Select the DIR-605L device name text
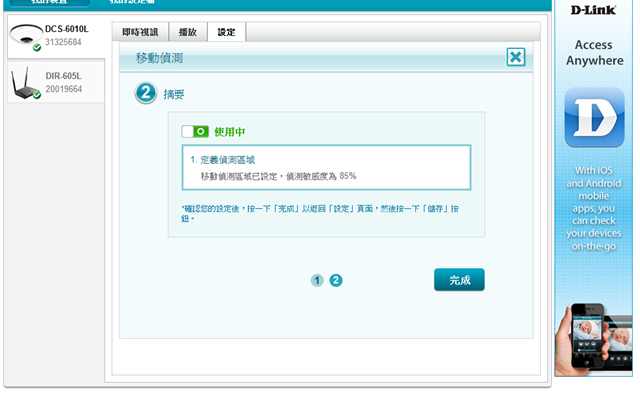 pos(63,76)
